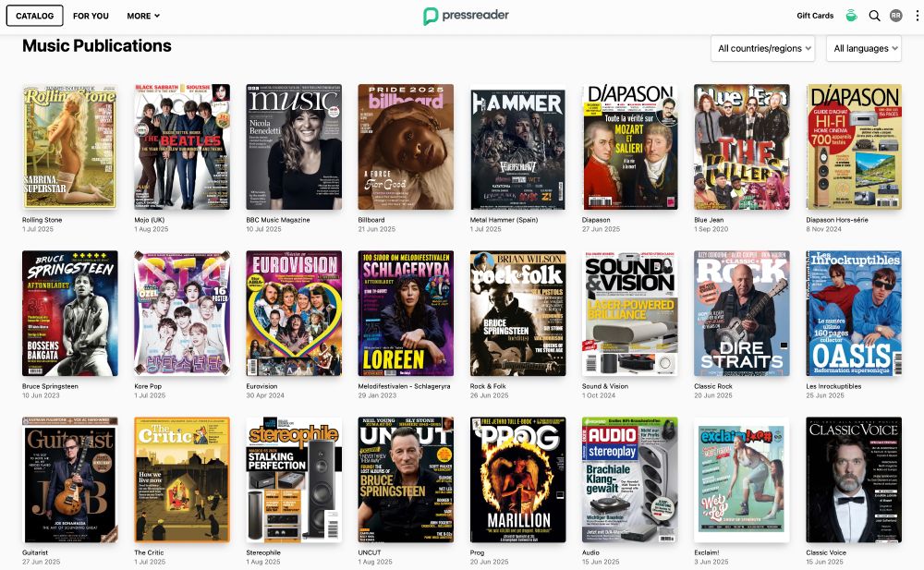Click the "Eurovision" title text
The image size is (924, 570).
tap(261, 387)
